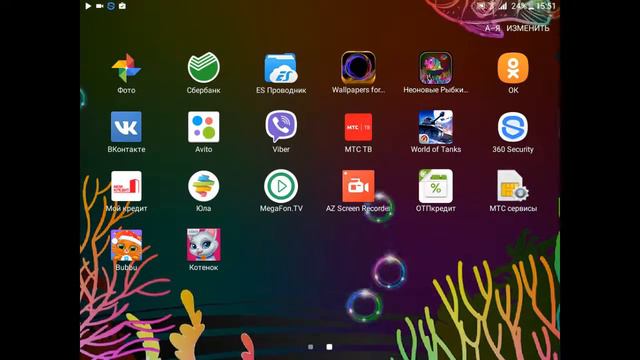Tap the 360 Security status bar notification
This screenshot has width=640, height=360.
tap(111, 6)
